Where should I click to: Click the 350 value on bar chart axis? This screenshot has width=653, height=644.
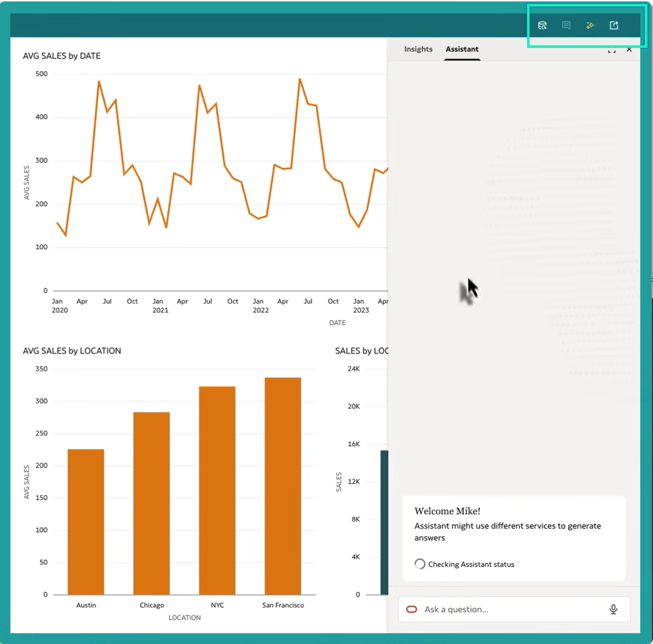41,369
